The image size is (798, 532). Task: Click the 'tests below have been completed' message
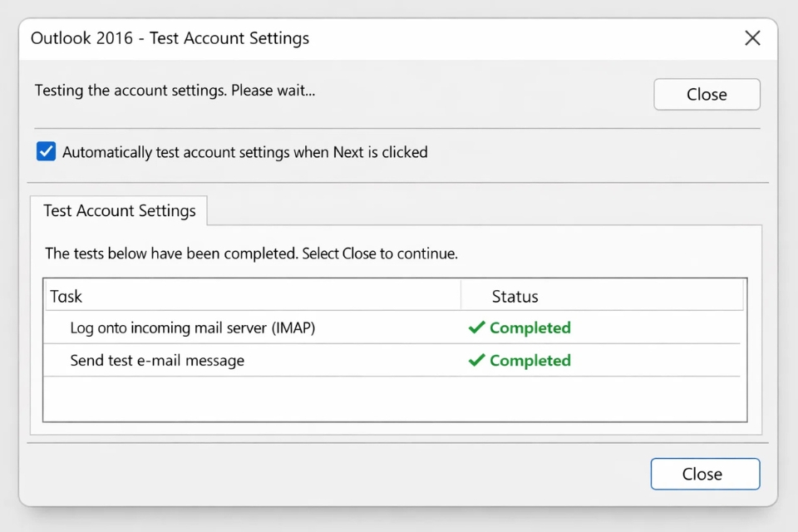tap(251, 254)
